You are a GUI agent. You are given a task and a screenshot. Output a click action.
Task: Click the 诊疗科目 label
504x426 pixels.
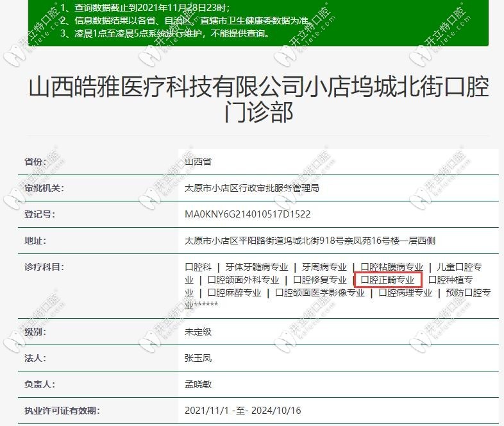click(44, 267)
